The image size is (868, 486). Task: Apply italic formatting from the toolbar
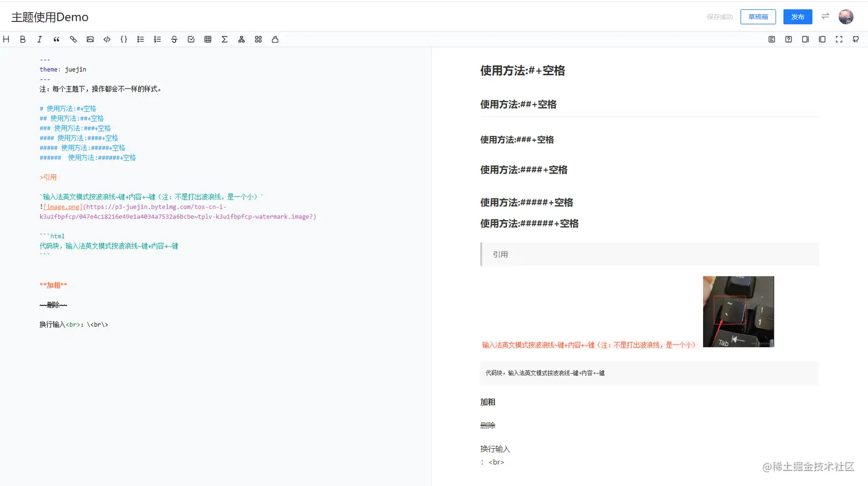coord(40,40)
